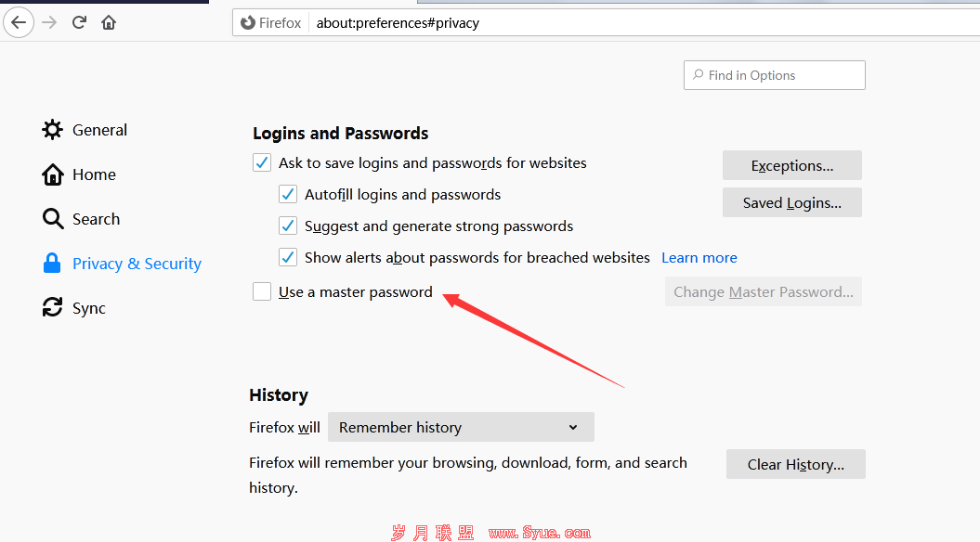980x542 pixels.
Task: Reload the page with the refresh icon
Action: pos(79,23)
